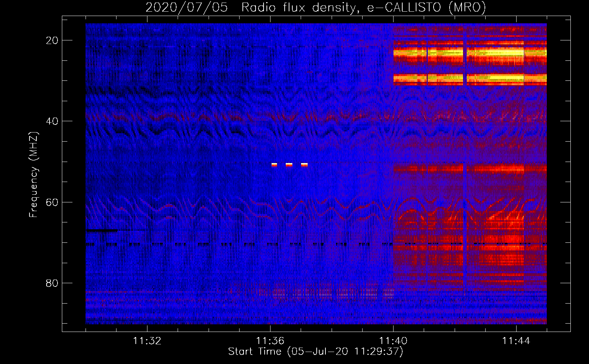
Task: Click the 40 MHz frequency tick label
Action: 52,121
